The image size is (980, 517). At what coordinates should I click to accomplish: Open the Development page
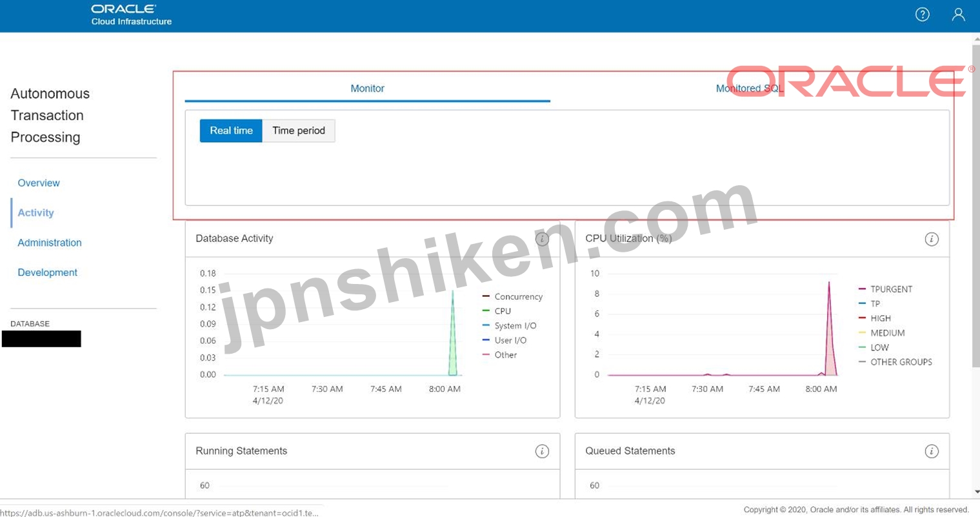pyautogui.click(x=47, y=272)
